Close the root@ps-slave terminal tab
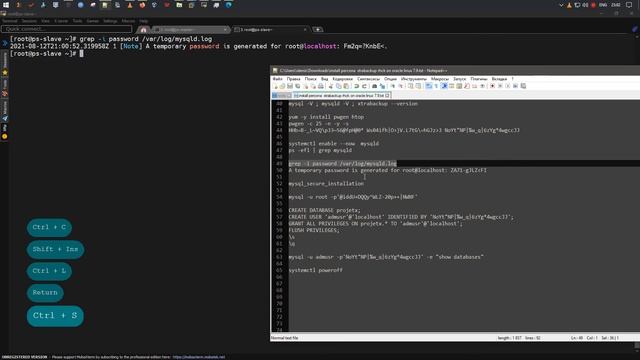 coord(305,30)
